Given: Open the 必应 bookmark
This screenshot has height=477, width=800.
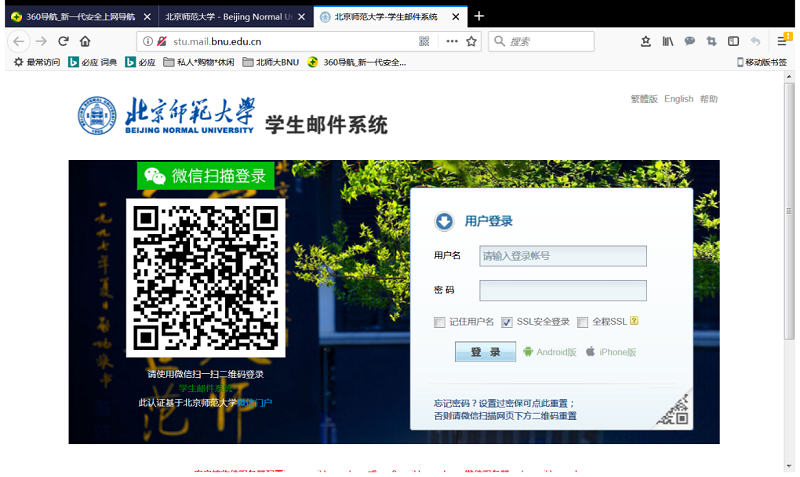Looking at the screenshot, I should click(140, 62).
